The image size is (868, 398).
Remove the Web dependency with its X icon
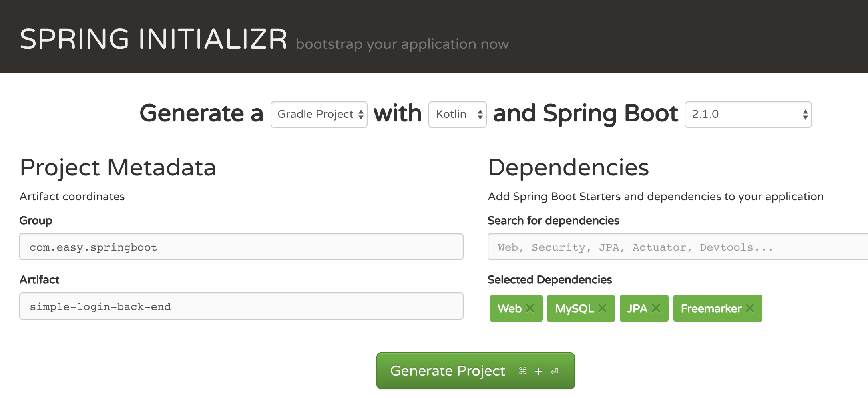click(530, 308)
